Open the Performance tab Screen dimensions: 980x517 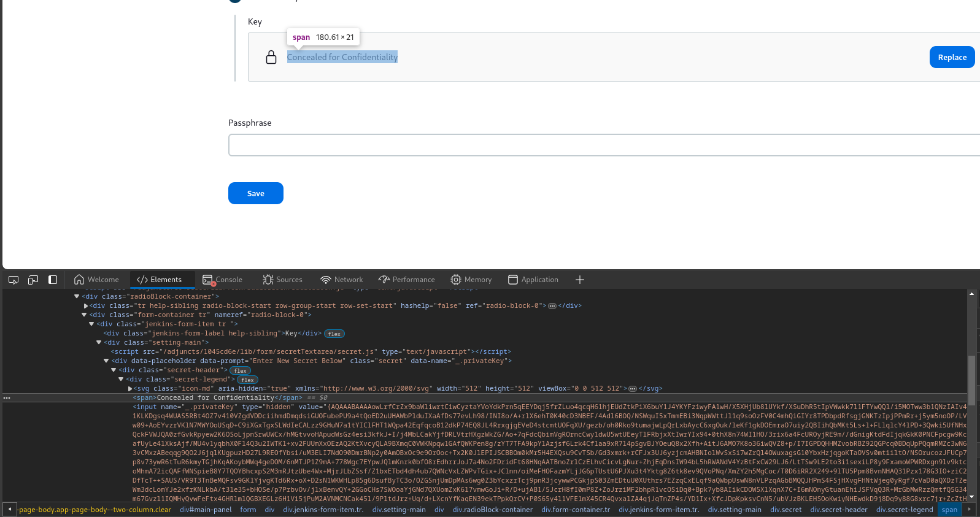tap(407, 280)
